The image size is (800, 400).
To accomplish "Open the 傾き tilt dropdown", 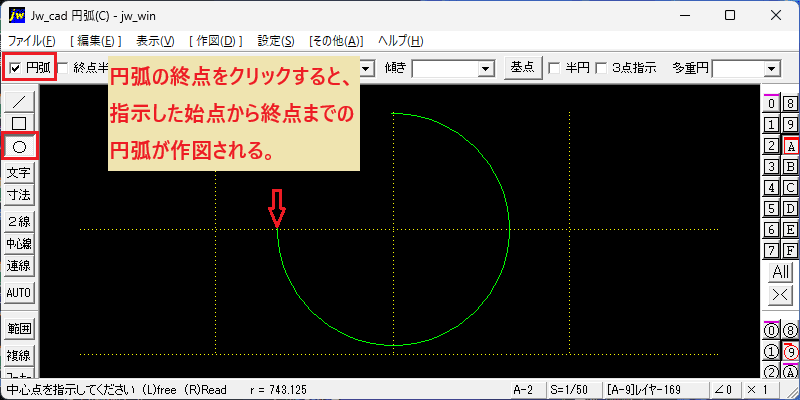I will pyautogui.click(x=487, y=68).
